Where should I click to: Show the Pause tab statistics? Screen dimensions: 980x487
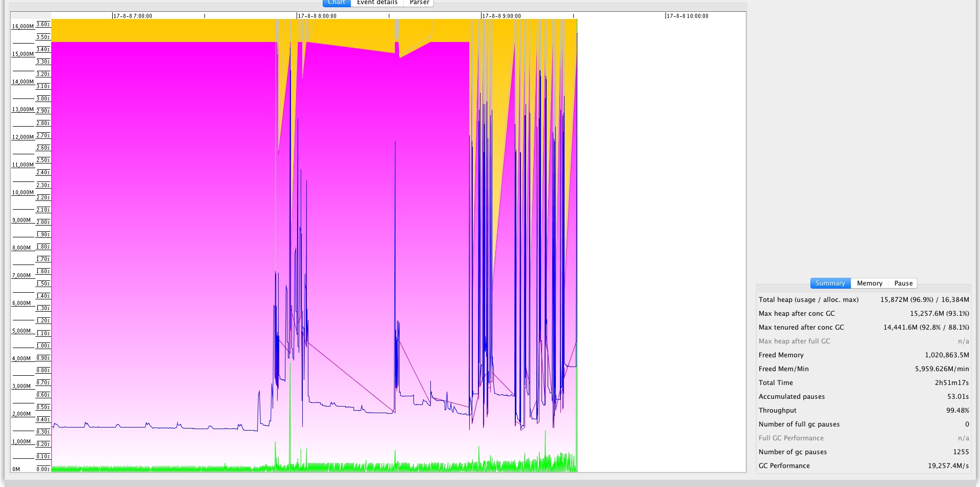click(x=903, y=283)
